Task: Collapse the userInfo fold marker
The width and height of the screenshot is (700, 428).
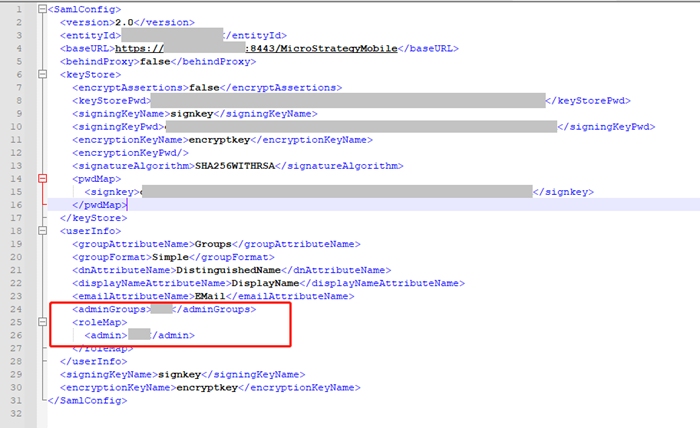Action: point(41,230)
